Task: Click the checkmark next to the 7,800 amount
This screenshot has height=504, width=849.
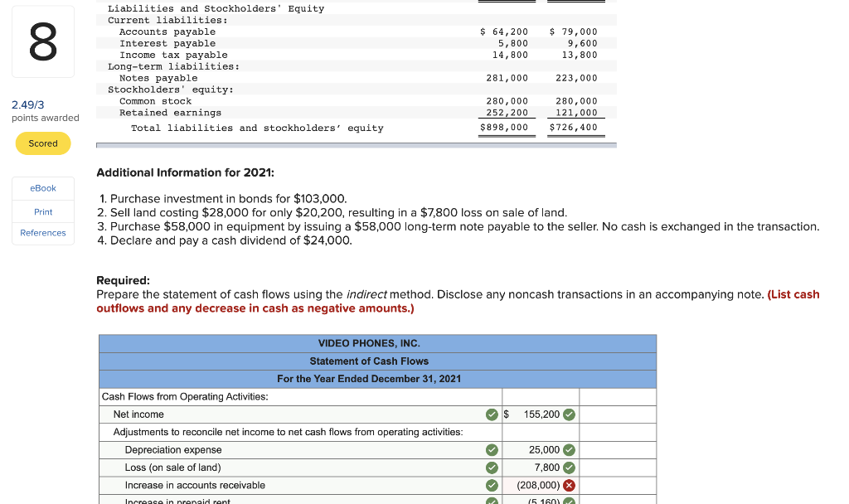Action: click(x=569, y=467)
